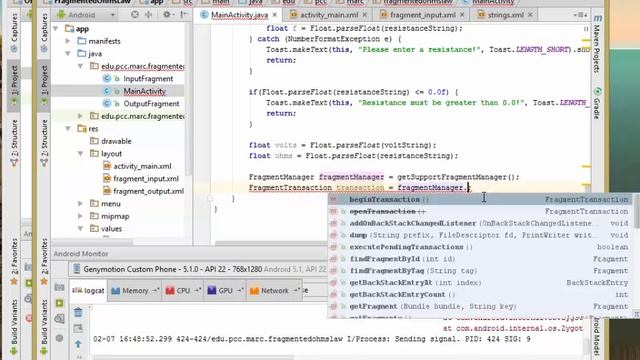Switch to the strings.xml editor tab
Image resolution: width=640 pixels, height=360 pixels.
point(505,15)
